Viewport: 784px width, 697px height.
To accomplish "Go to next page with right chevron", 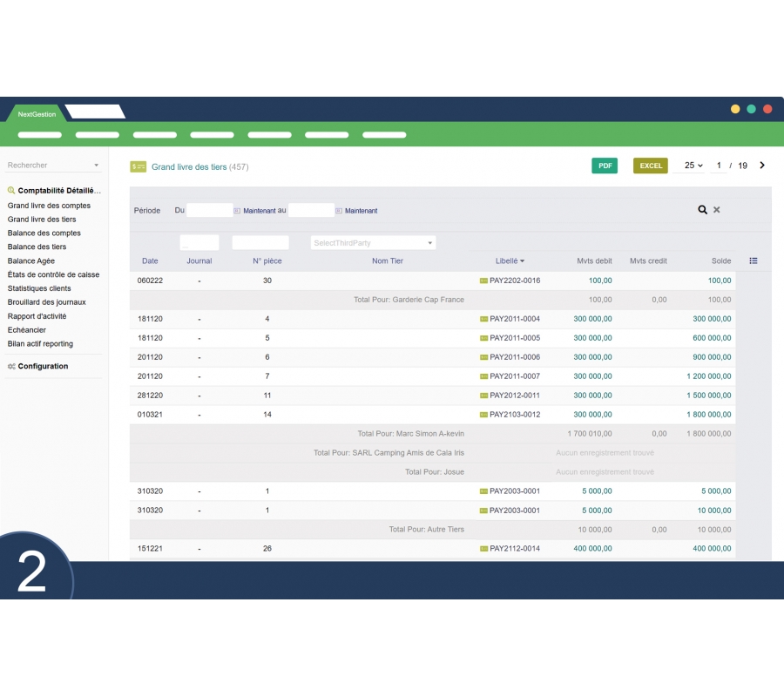I will click(762, 166).
